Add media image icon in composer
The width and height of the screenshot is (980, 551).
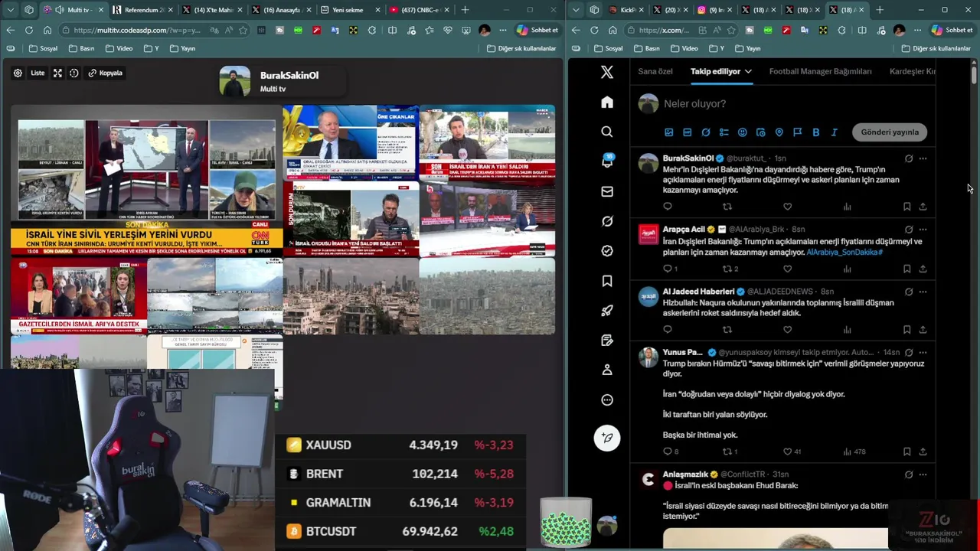point(668,132)
